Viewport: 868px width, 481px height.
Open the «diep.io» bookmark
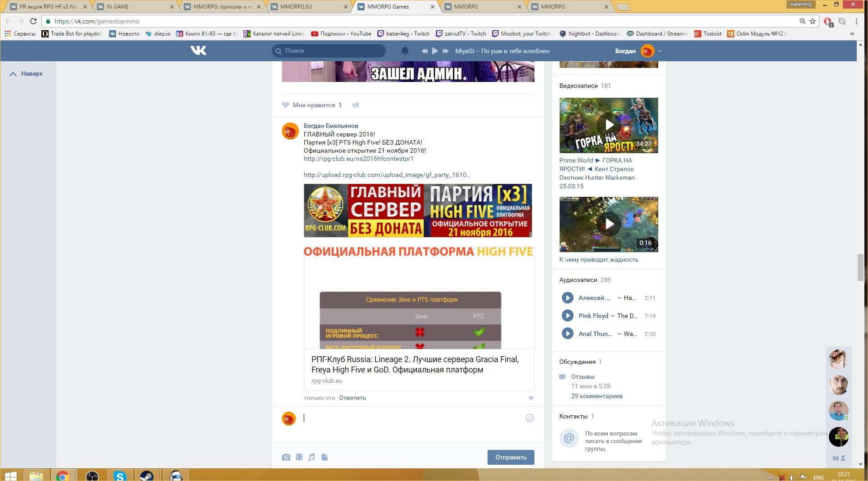[x=158, y=34]
